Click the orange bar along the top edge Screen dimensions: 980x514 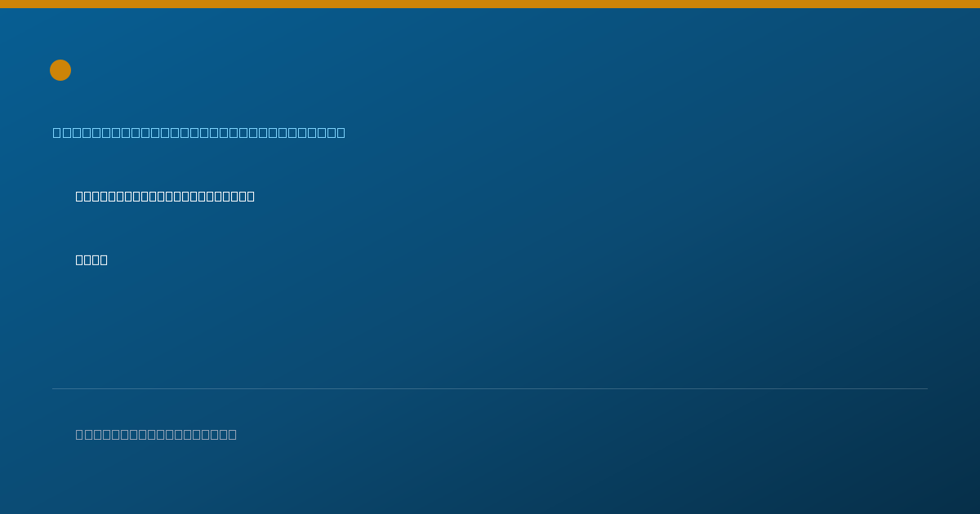(490, 4)
